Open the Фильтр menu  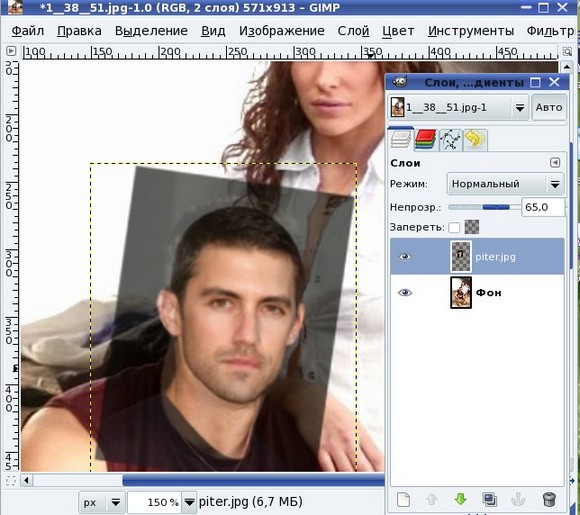[x=550, y=31]
